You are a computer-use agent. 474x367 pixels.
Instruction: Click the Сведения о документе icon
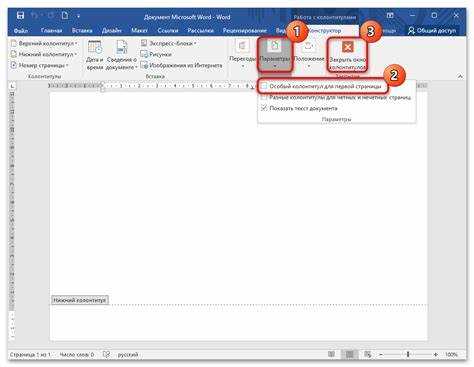[122, 47]
